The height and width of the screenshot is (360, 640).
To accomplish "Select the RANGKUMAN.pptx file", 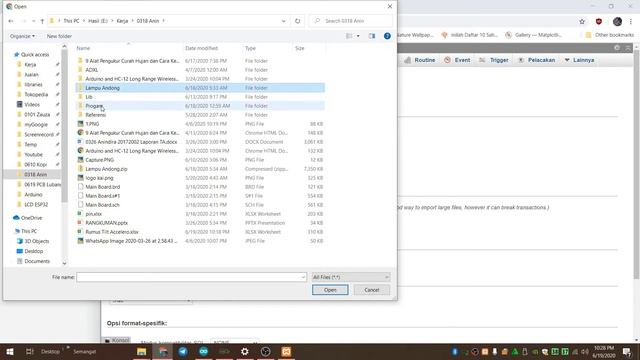I will 200,223.
